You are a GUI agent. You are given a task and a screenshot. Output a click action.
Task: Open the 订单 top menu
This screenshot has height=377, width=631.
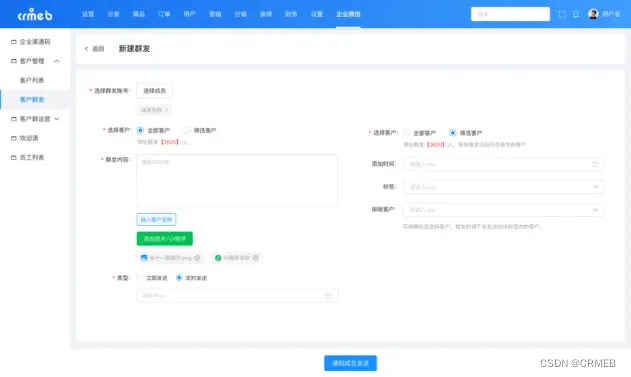pos(164,14)
